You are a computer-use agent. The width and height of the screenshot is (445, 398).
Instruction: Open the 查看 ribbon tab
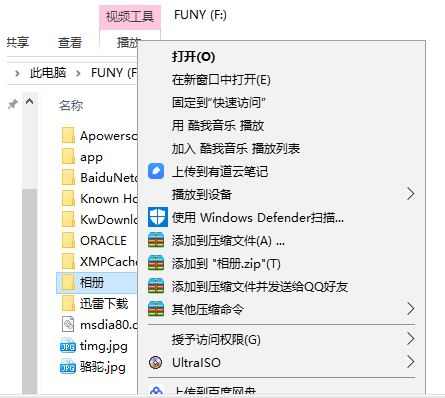click(x=70, y=42)
